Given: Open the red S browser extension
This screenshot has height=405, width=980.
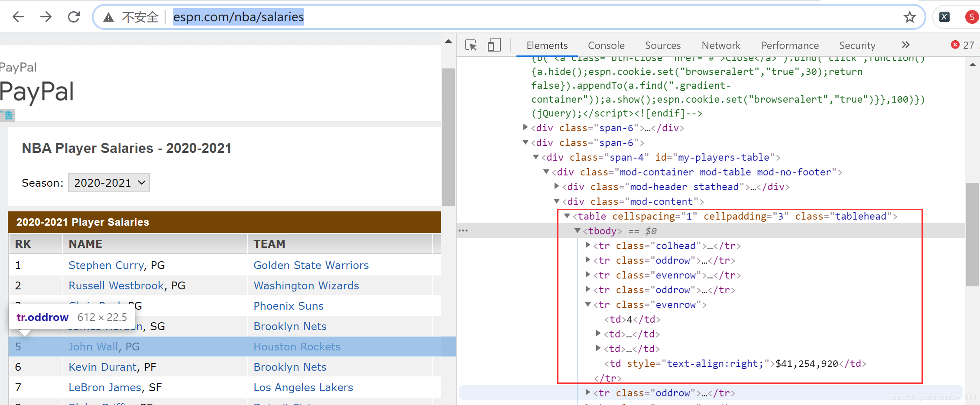Looking at the screenshot, I should (x=972, y=17).
